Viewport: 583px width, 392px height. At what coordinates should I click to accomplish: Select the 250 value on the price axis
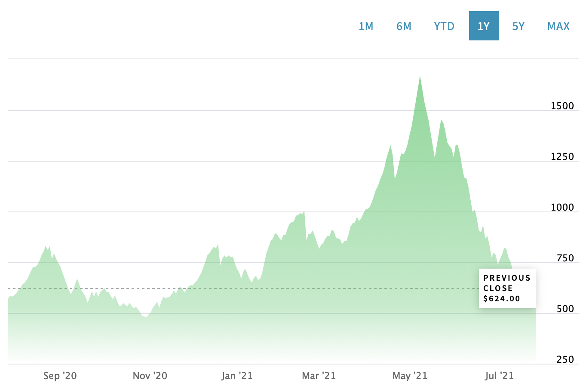pyautogui.click(x=565, y=360)
